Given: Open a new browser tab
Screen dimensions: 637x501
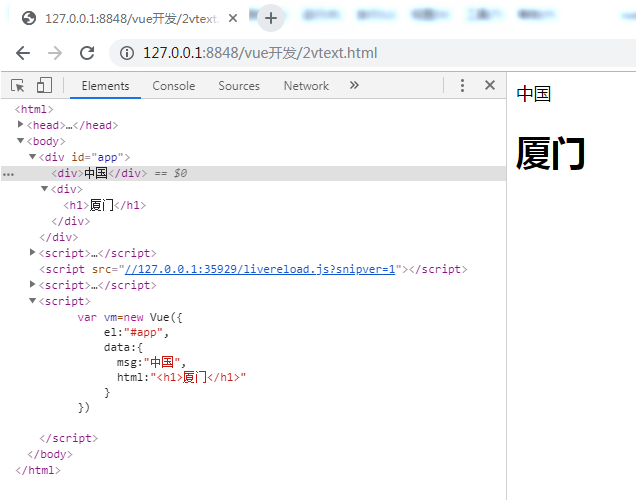Looking at the screenshot, I should [271, 18].
